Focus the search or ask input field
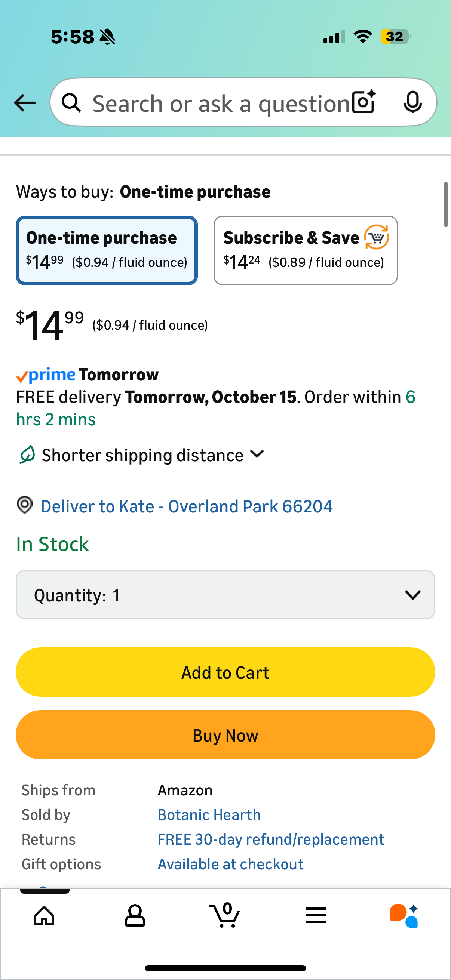451x980 pixels. pos(221,104)
